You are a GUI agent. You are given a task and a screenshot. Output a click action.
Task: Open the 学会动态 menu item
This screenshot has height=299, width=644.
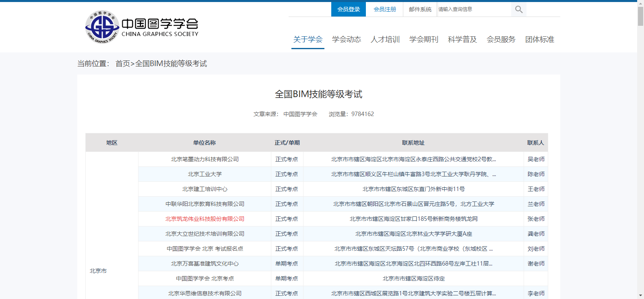click(347, 39)
